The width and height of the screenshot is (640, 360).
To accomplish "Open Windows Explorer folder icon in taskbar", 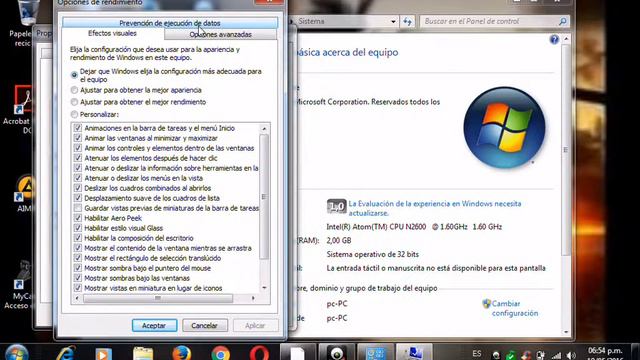I will point(143,353).
